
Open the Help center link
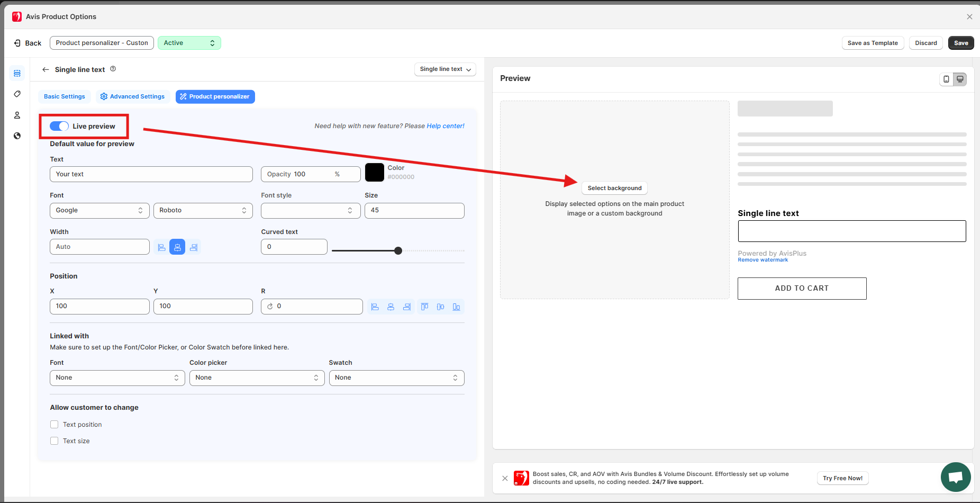[445, 126]
